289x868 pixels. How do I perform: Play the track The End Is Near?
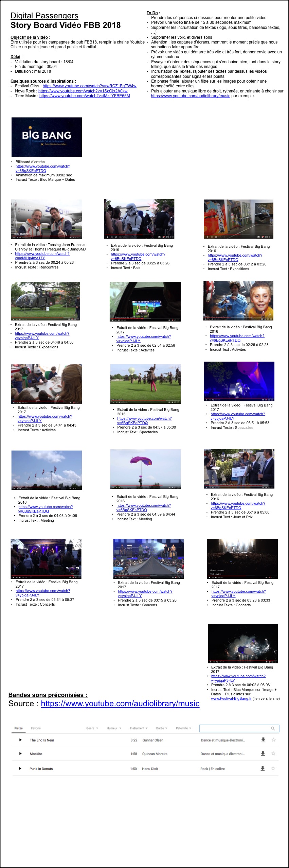click(20, 740)
